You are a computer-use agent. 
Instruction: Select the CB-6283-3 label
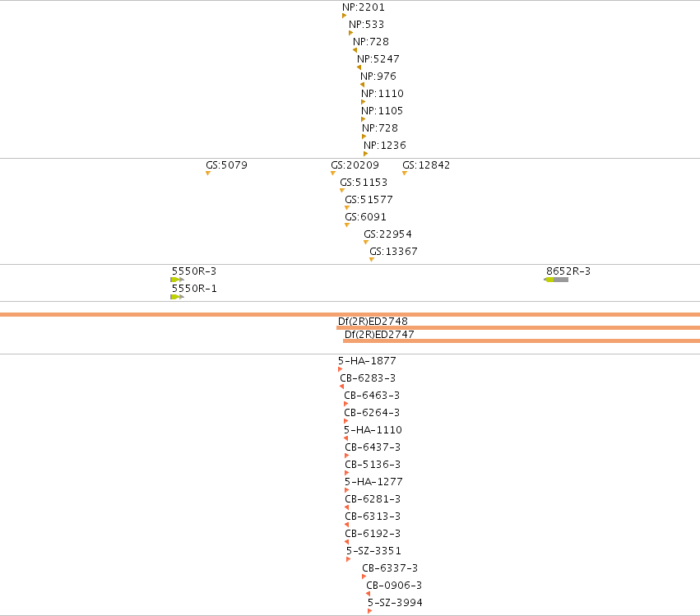click(368, 378)
